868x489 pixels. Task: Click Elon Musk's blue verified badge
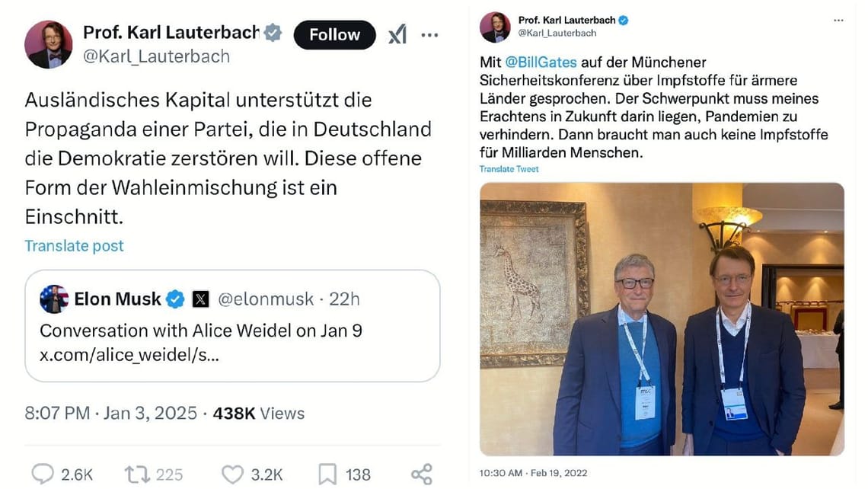pos(174,299)
